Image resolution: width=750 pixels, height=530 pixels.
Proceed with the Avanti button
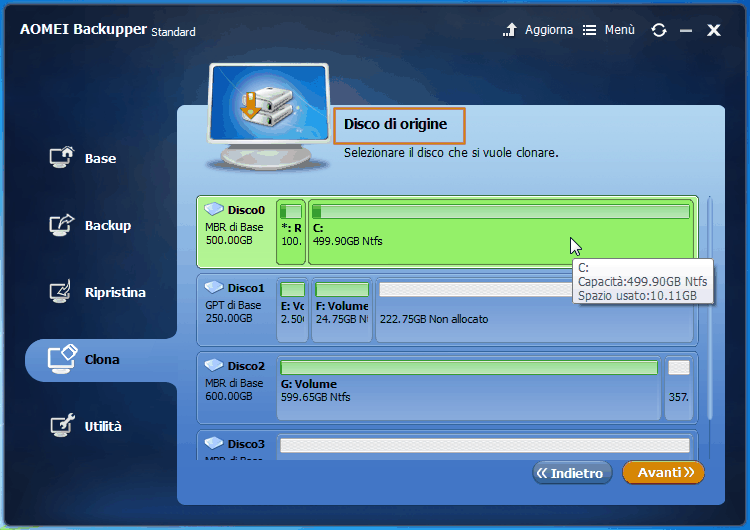663,473
